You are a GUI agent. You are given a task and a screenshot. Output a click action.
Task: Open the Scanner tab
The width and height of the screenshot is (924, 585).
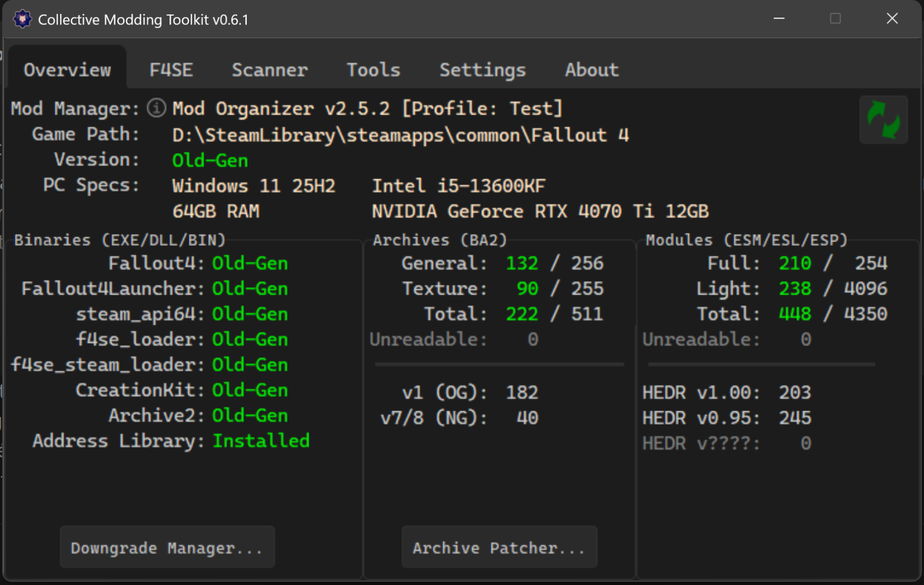click(x=270, y=70)
